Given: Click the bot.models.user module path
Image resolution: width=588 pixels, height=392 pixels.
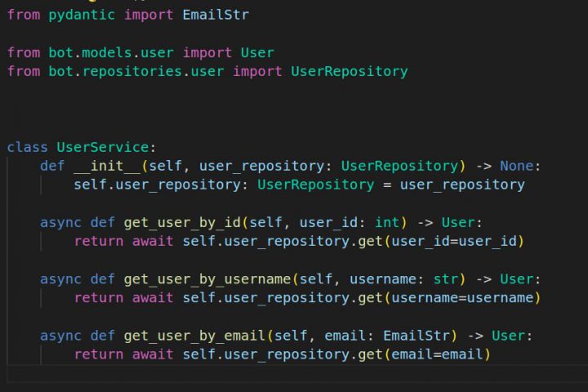Looking at the screenshot, I should [x=110, y=52].
